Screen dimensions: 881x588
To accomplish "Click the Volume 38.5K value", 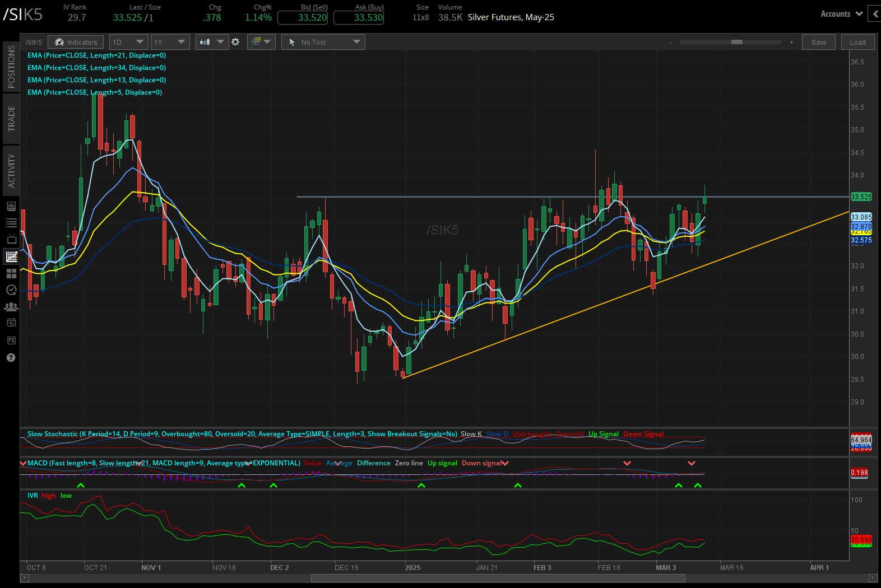I will pos(450,17).
